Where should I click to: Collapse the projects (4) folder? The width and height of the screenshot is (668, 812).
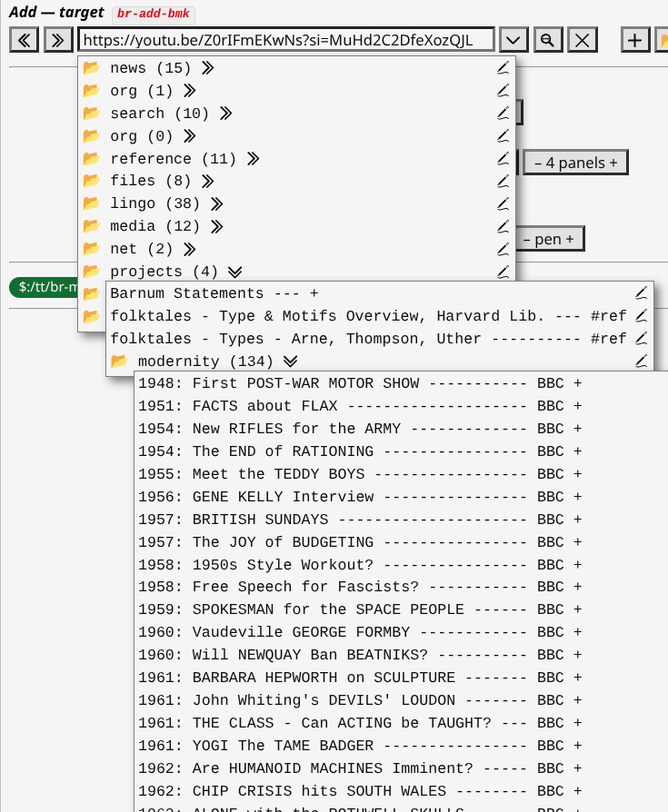[x=234, y=272]
